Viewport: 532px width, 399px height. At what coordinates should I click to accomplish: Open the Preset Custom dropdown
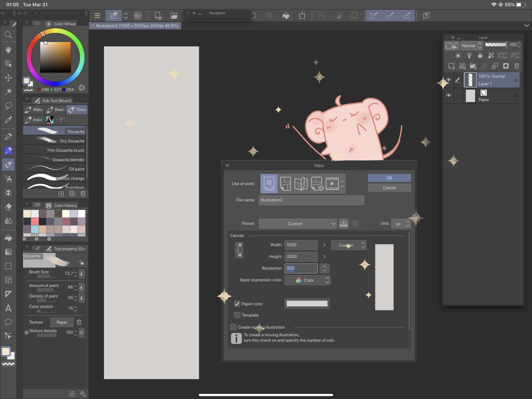click(x=298, y=224)
